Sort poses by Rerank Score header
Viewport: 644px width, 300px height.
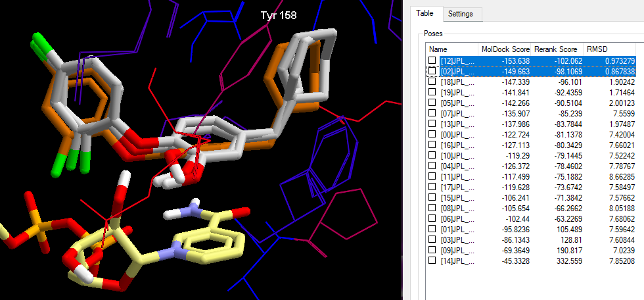click(x=557, y=49)
